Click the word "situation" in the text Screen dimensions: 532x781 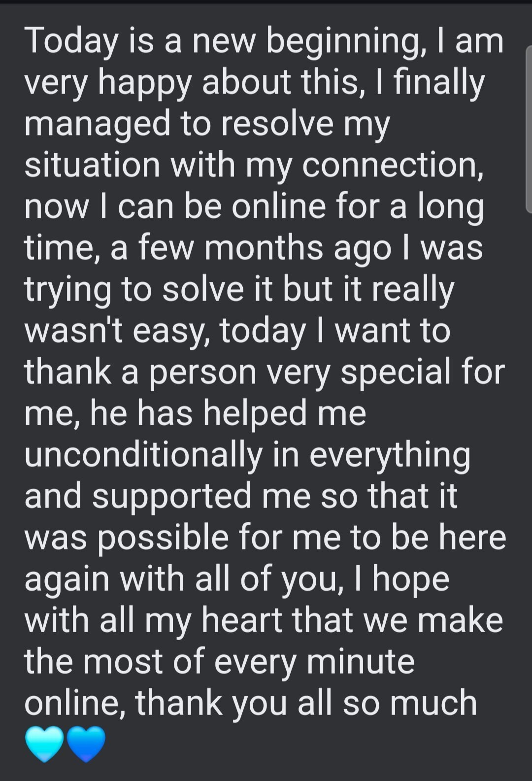[x=92, y=165]
